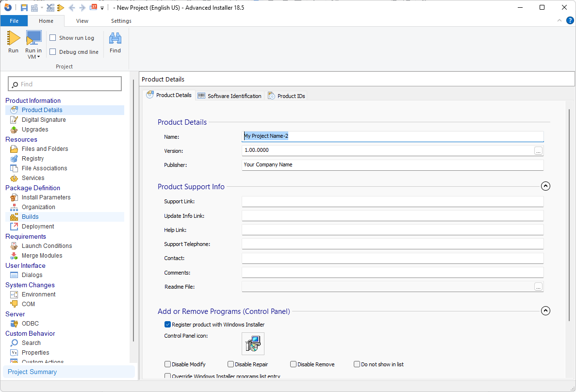576x392 pixels.
Task: Select Product Details in the sidebar
Action: (x=65, y=110)
